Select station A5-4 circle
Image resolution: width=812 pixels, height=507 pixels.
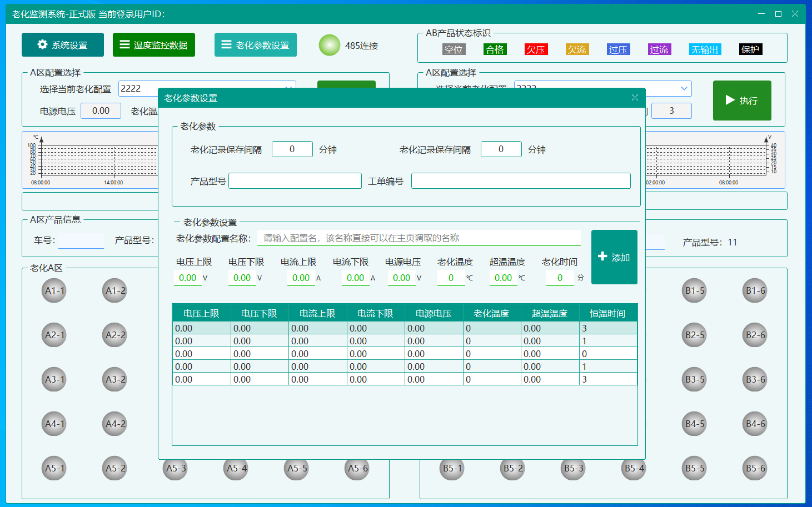[x=236, y=469]
